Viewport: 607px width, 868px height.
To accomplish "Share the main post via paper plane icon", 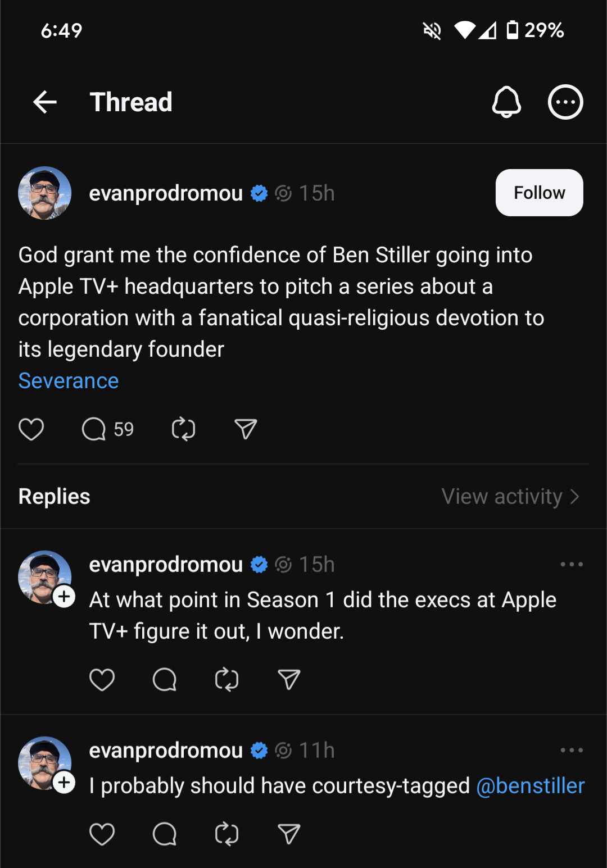I will (x=246, y=429).
